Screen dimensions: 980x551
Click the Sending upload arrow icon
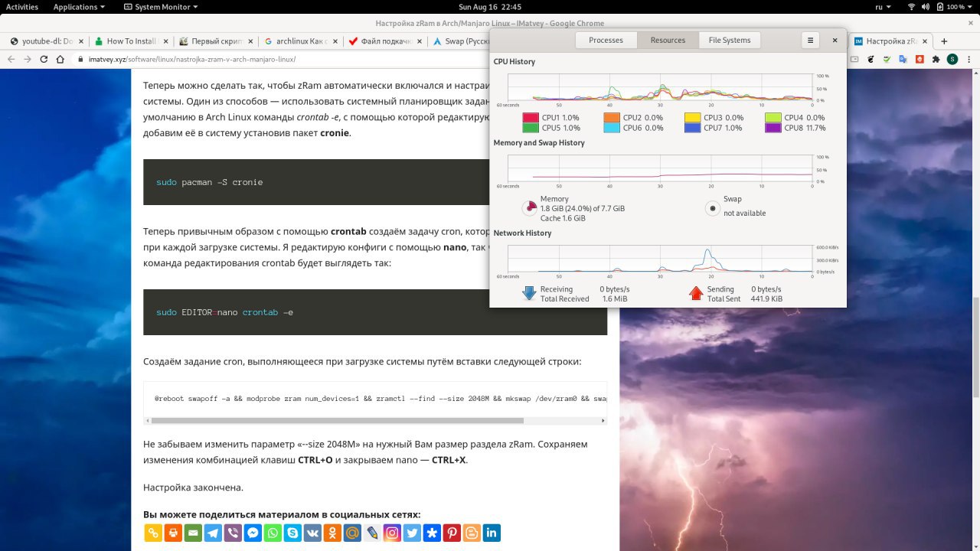[695, 293]
